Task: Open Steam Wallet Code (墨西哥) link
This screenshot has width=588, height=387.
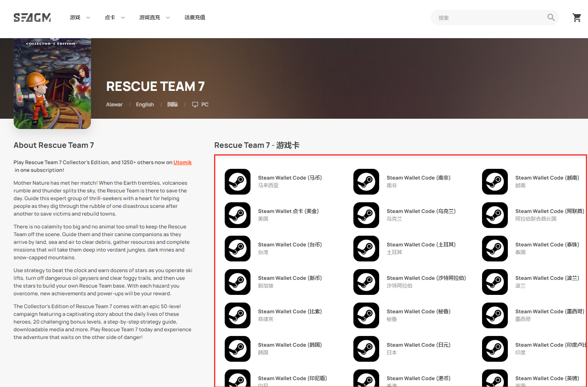Action: coord(550,312)
